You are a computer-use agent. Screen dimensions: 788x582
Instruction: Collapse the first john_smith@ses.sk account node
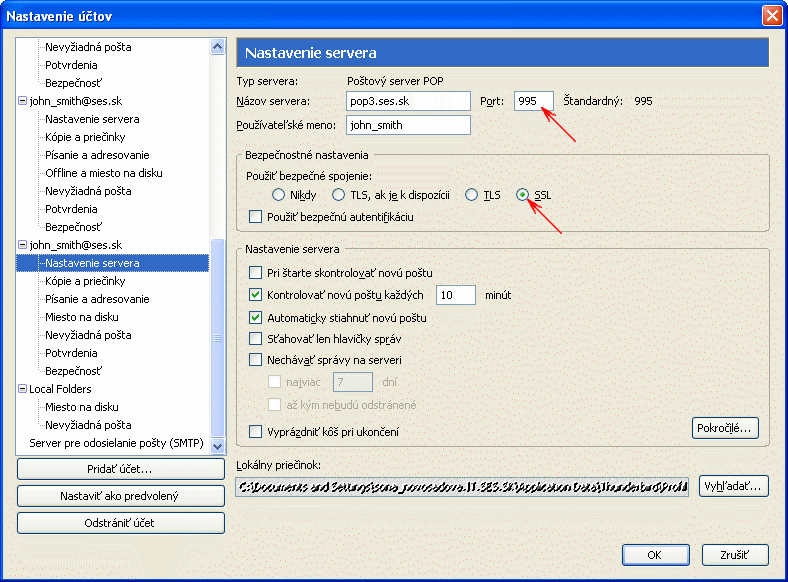[22, 101]
